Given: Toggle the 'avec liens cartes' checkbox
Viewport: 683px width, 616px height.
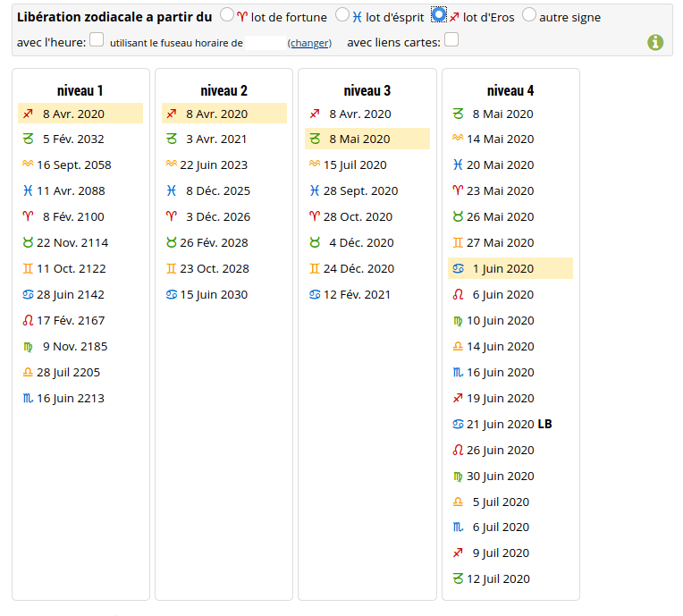Looking at the screenshot, I should click(x=451, y=40).
